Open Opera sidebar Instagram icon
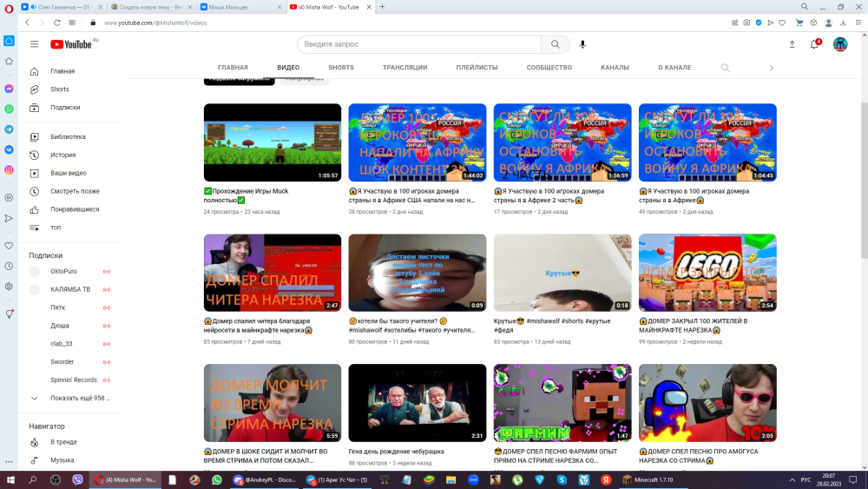This screenshot has width=868, height=489. [x=9, y=170]
